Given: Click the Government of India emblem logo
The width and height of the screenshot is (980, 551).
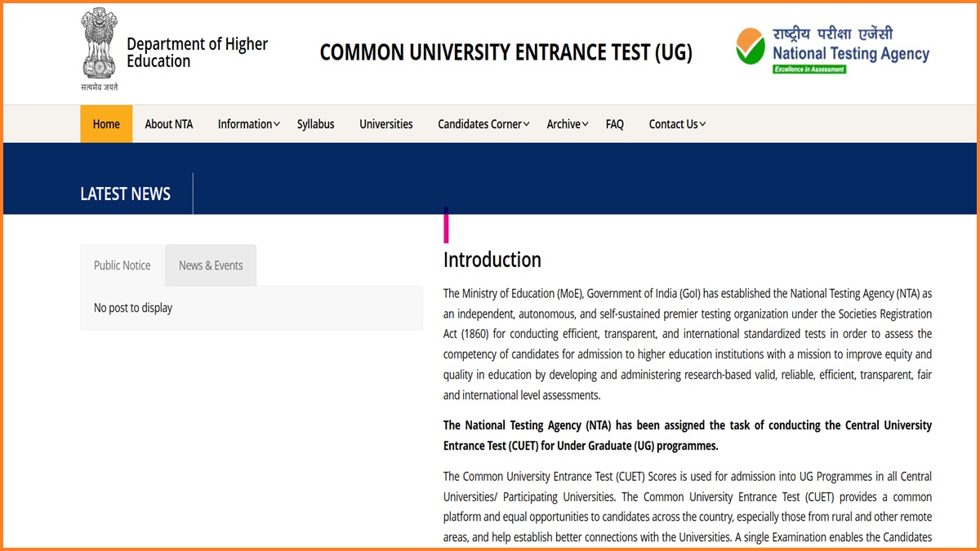Looking at the screenshot, I should point(99,46).
